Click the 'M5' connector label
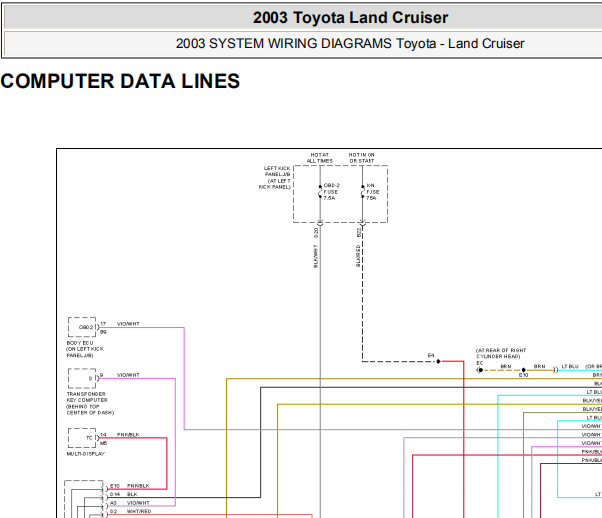602x518 pixels. (x=104, y=443)
